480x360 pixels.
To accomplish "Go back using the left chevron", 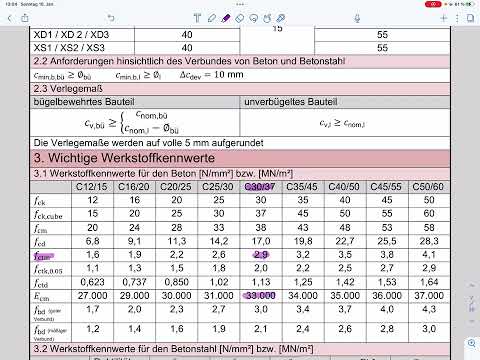I will [x=10, y=18].
